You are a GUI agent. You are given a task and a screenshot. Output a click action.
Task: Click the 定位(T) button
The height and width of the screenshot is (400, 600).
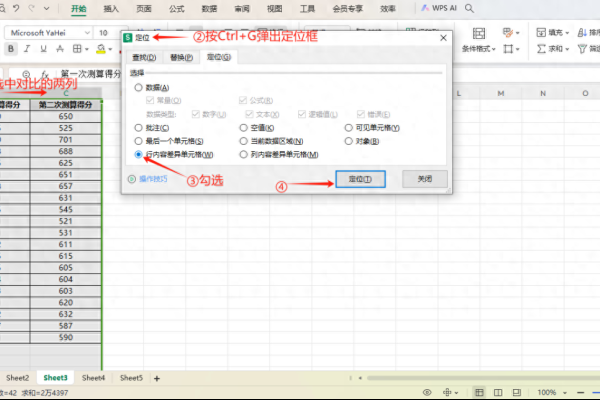pos(360,179)
